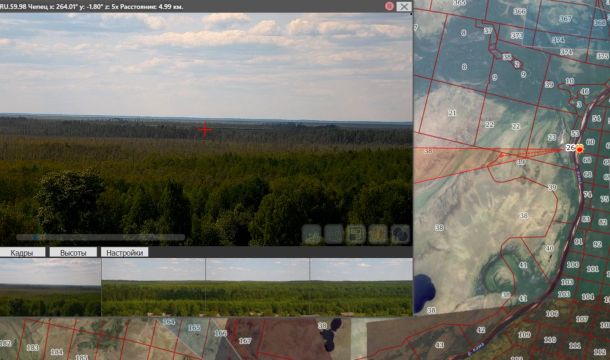This screenshot has height=360, width=610.
Task: Click the dark blue round overlay icon
Action: (400, 234)
